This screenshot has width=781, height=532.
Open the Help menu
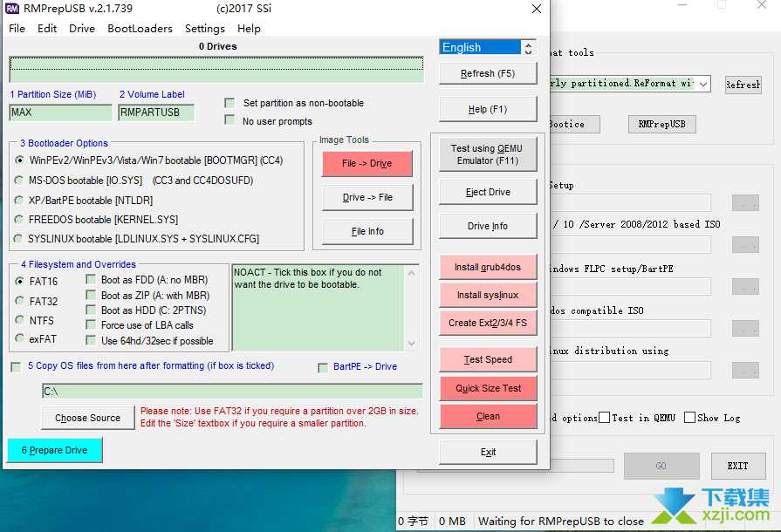point(249,29)
